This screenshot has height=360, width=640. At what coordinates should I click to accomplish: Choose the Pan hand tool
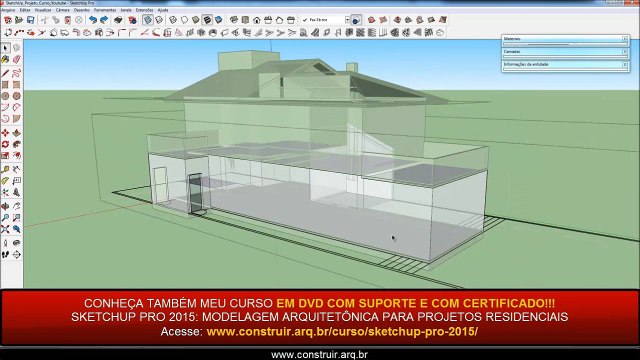click(x=16, y=206)
